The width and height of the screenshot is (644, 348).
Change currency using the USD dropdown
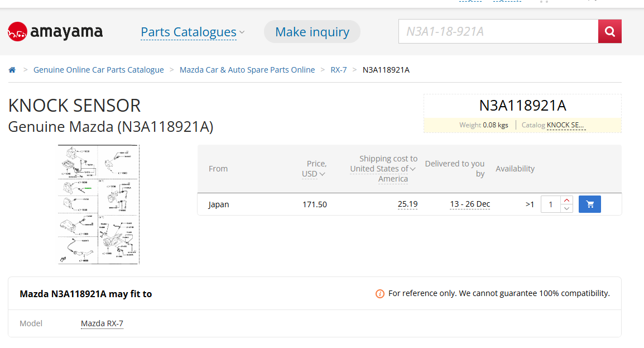[314, 174]
